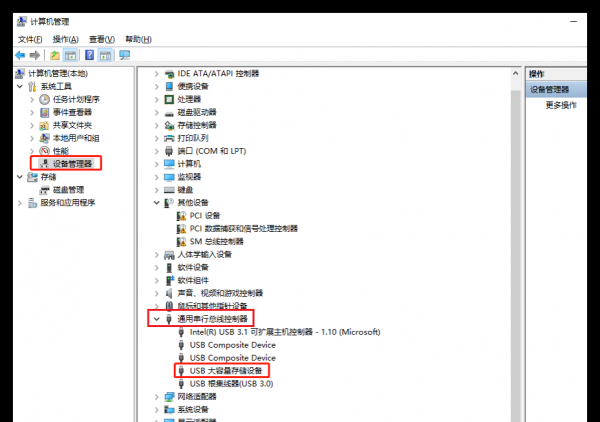Open the 查看(V) menu
This screenshot has width=600, height=422.
[101, 39]
